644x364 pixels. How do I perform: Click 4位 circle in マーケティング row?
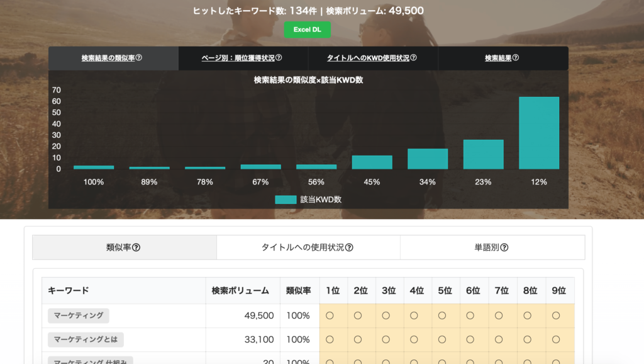click(414, 316)
